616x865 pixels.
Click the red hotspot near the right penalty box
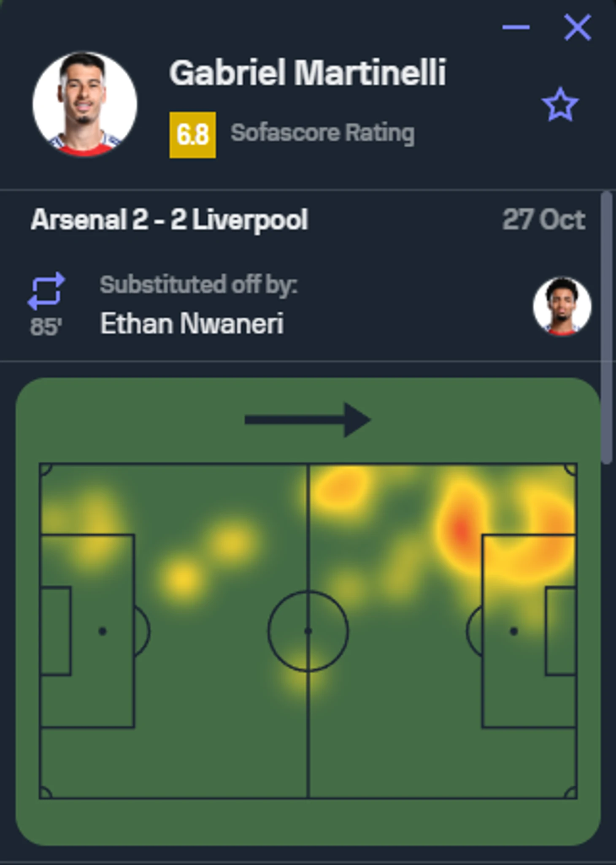point(460,529)
